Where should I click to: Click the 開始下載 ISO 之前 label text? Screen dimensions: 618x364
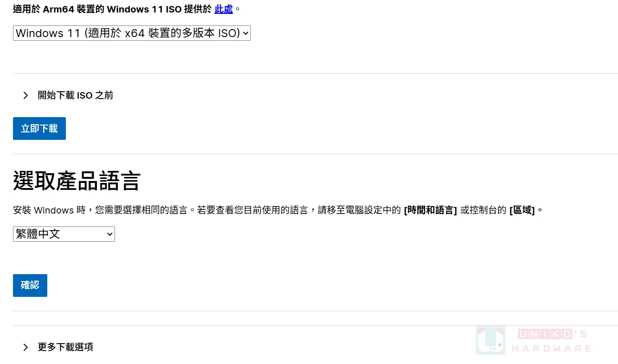click(76, 95)
